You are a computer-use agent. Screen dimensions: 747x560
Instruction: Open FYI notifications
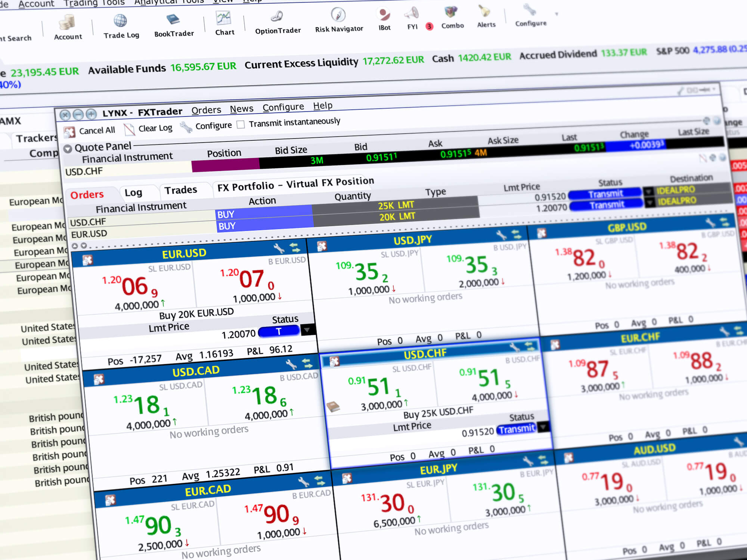point(412,19)
